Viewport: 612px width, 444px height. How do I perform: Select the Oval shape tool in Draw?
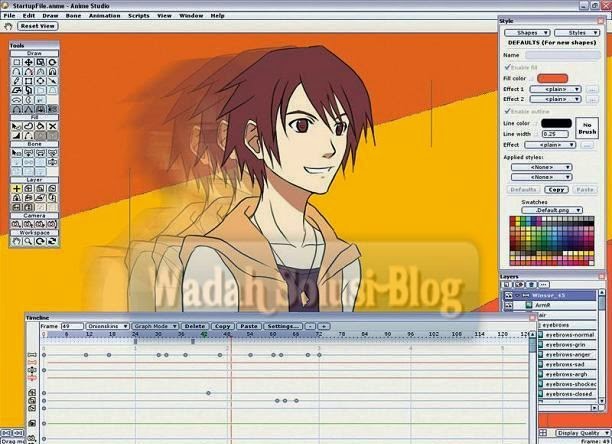[40, 81]
